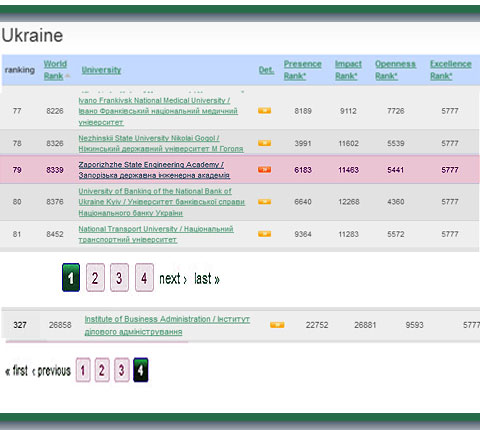Sort by Openness Rank column header
480x430 pixels.
395,70
